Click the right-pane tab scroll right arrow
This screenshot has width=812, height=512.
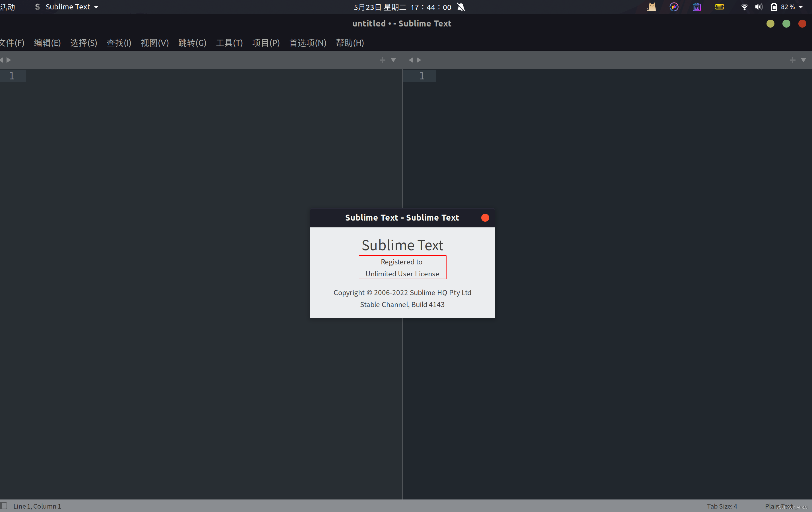pos(419,60)
